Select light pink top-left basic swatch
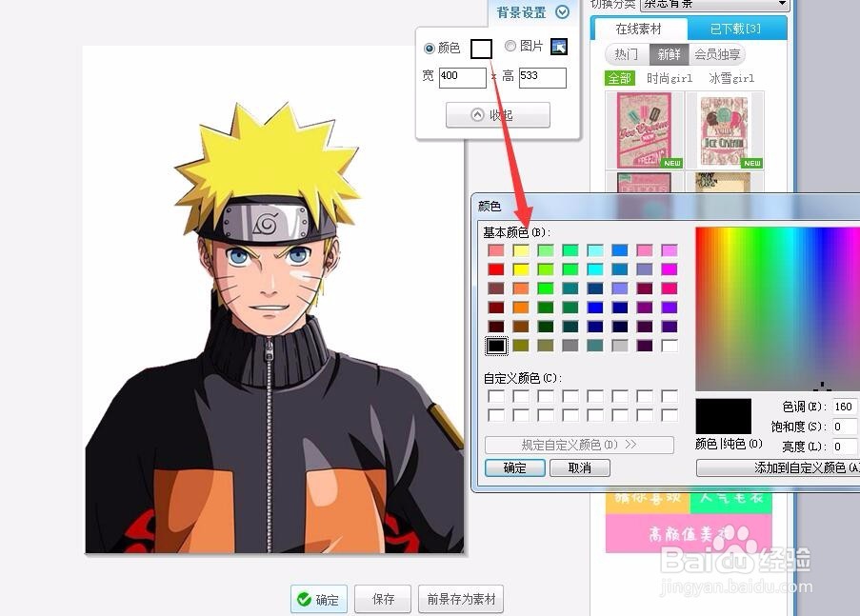860x616 pixels. click(x=496, y=250)
